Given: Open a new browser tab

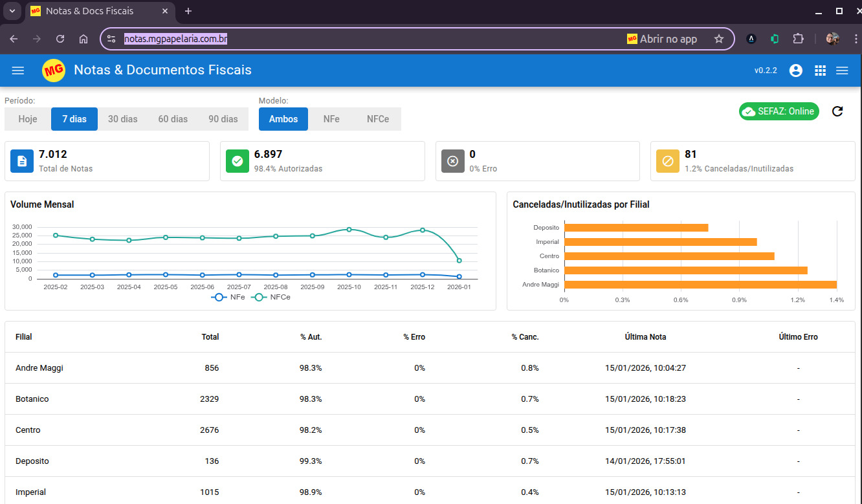Looking at the screenshot, I should [x=188, y=11].
